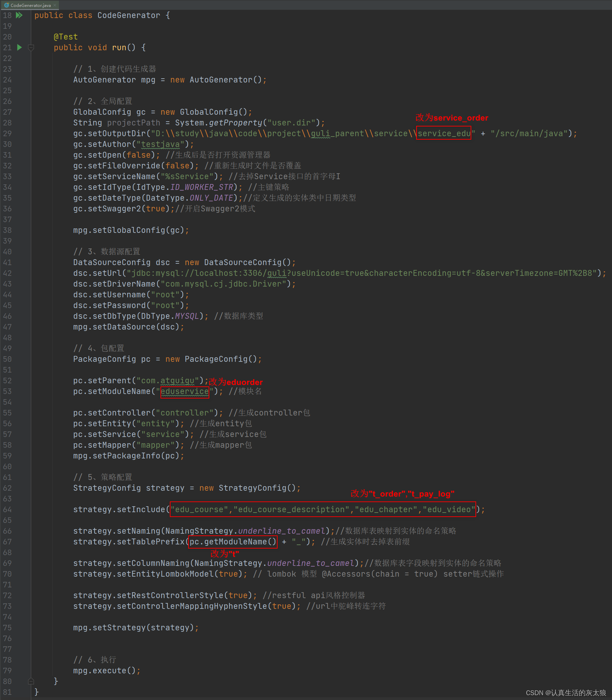Click "testjava" author string

pos(160,144)
